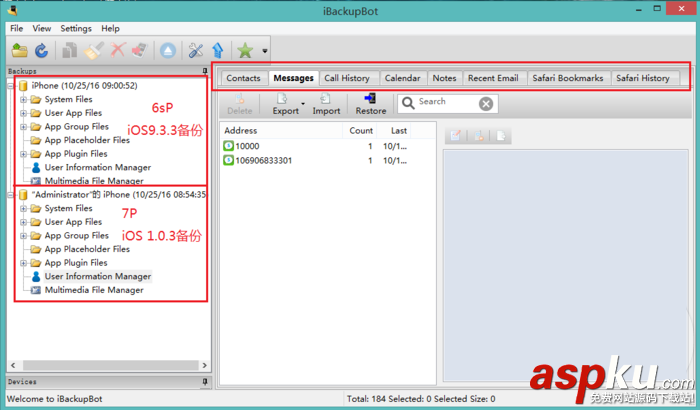
Task: Click the first greyed icon above preview pane
Action: point(455,136)
